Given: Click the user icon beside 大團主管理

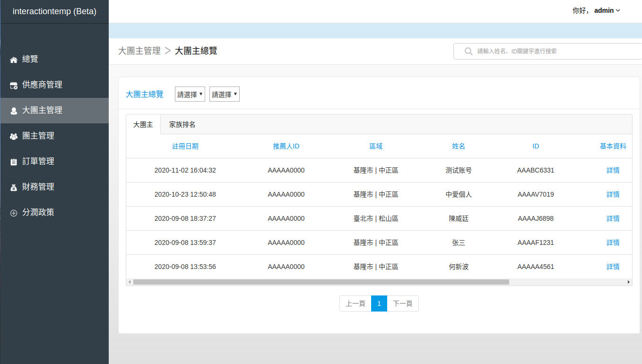Looking at the screenshot, I should 14,111.
